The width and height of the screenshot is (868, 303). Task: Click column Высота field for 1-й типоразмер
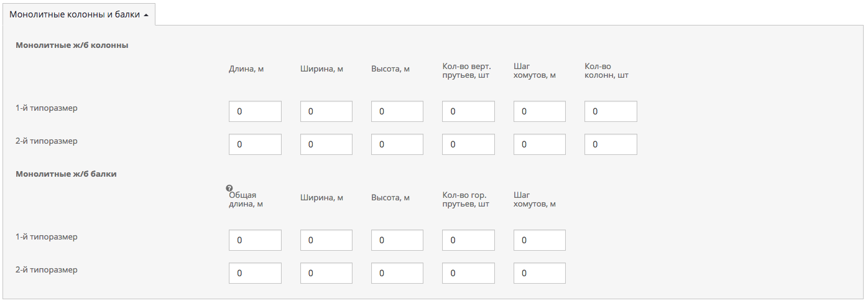tap(397, 111)
